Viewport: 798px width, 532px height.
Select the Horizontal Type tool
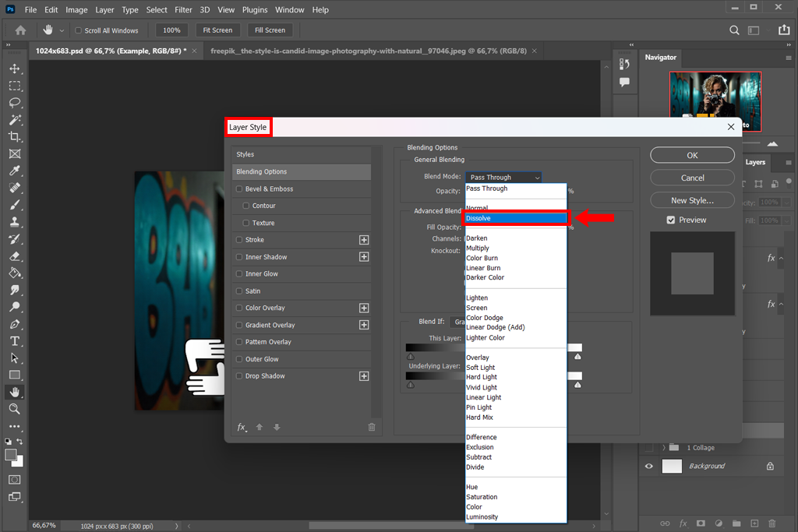(14, 341)
